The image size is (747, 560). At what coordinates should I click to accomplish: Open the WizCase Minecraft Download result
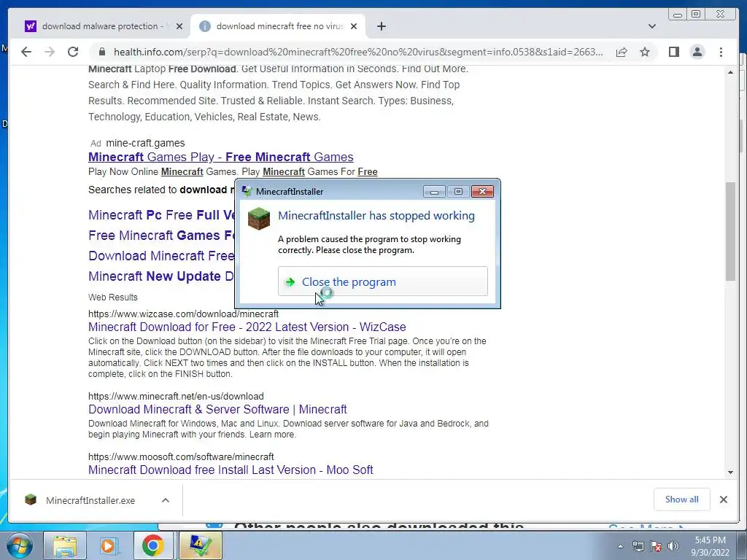247,327
